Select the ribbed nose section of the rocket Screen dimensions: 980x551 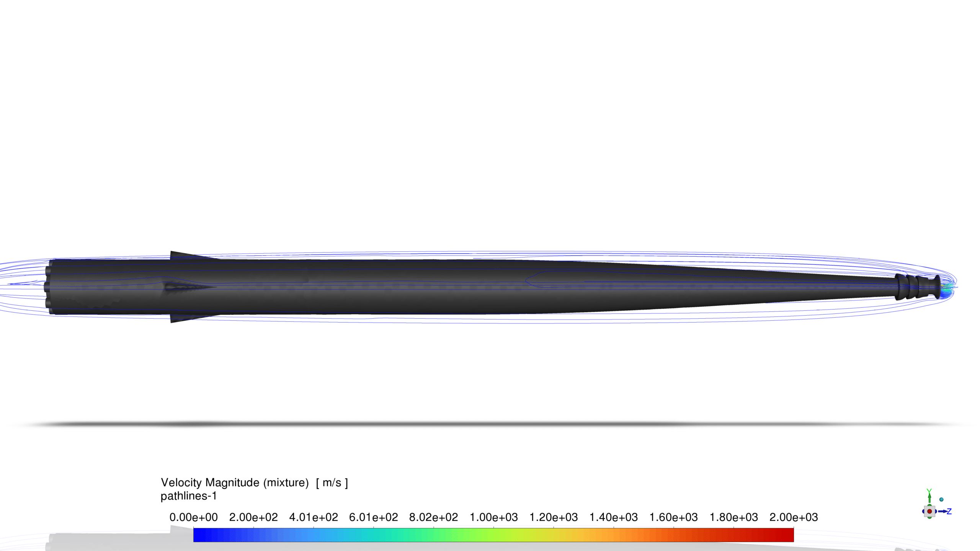913,287
